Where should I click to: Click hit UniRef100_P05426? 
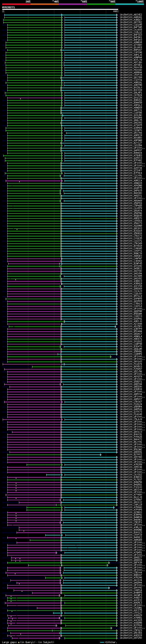pyautogui.click(x=131, y=437)
